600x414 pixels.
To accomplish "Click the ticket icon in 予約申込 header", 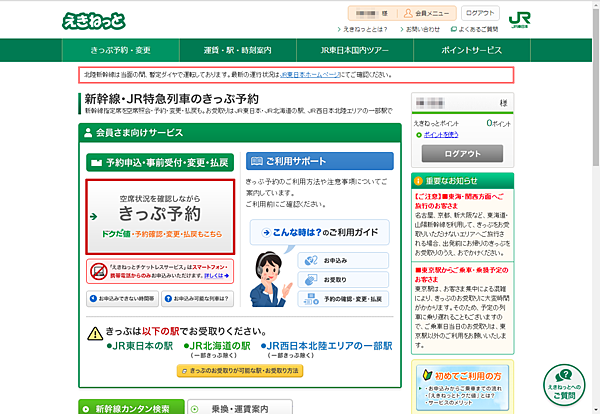I will click(96, 163).
